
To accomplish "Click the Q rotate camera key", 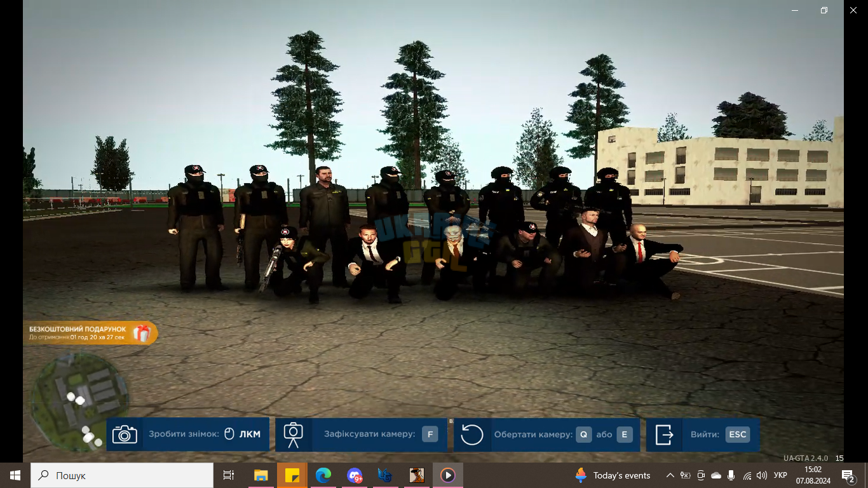I will (583, 435).
